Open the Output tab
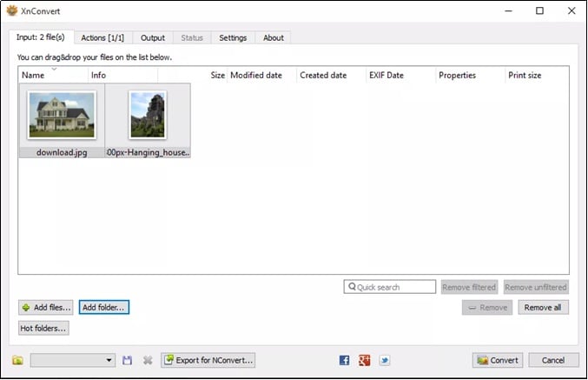588x380 pixels. pyautogui.click(x=153, y=37)
